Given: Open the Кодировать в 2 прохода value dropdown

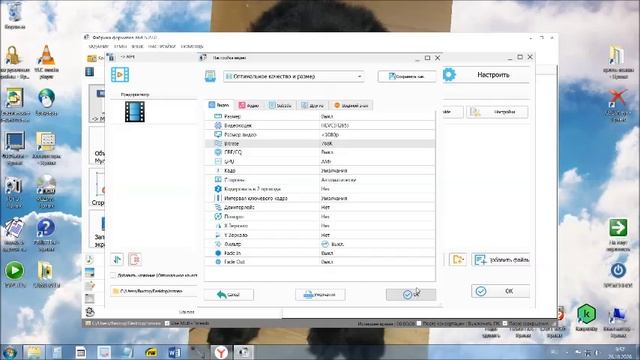Looking at the screenshot, I should (x=377, y=189).
